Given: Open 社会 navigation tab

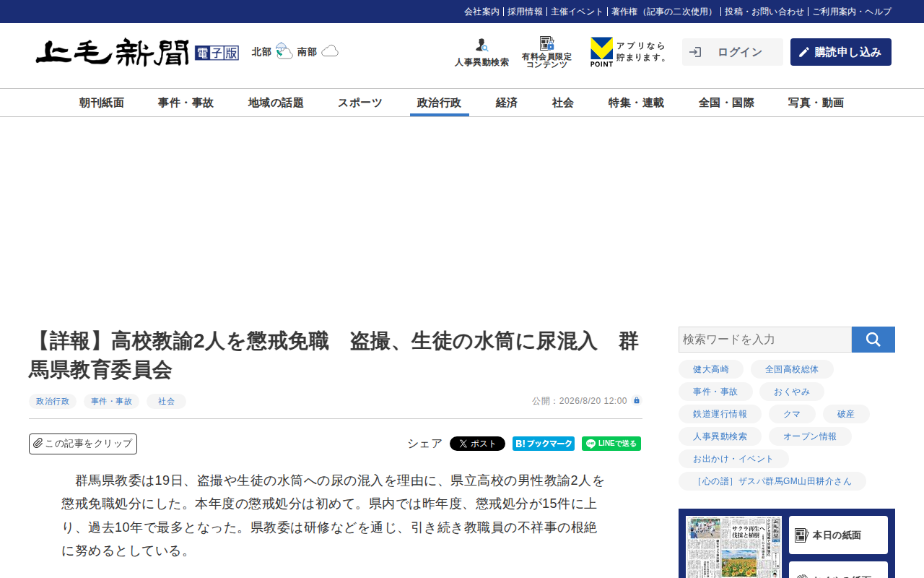Looking at the screenshot, I should [563, 103].
